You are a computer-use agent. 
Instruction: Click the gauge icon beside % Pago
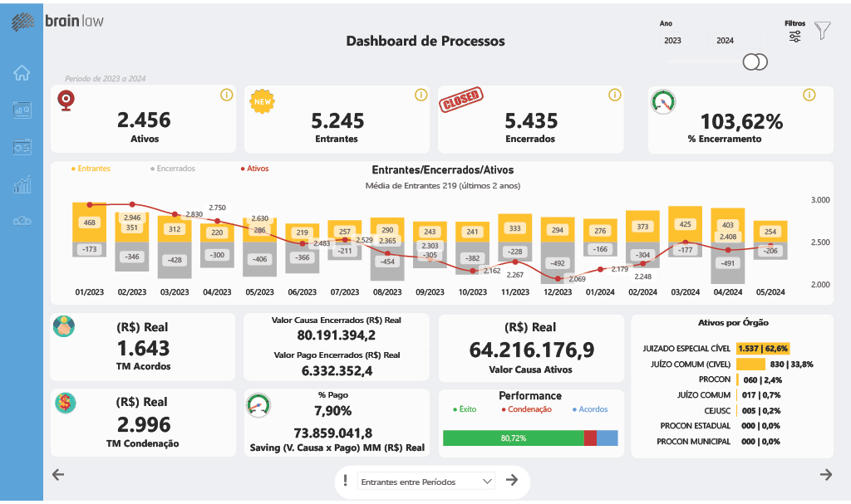pos(258,405)
